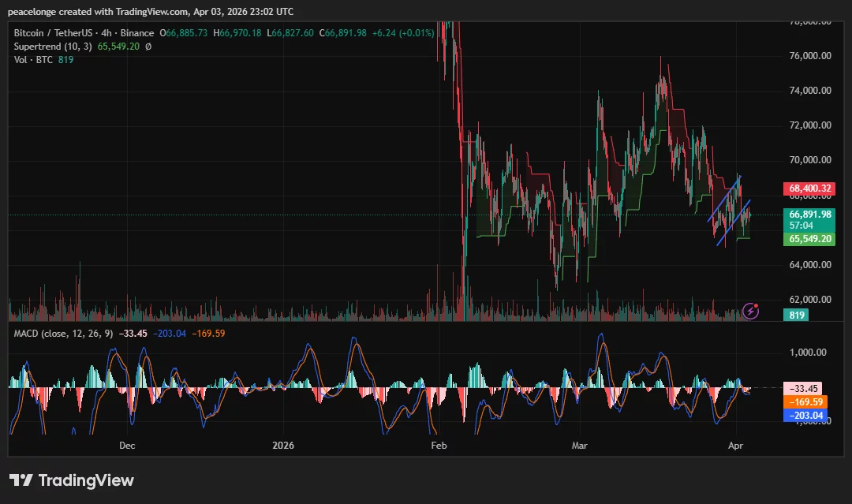Click the purple lightning quick-chart icon

749,312
